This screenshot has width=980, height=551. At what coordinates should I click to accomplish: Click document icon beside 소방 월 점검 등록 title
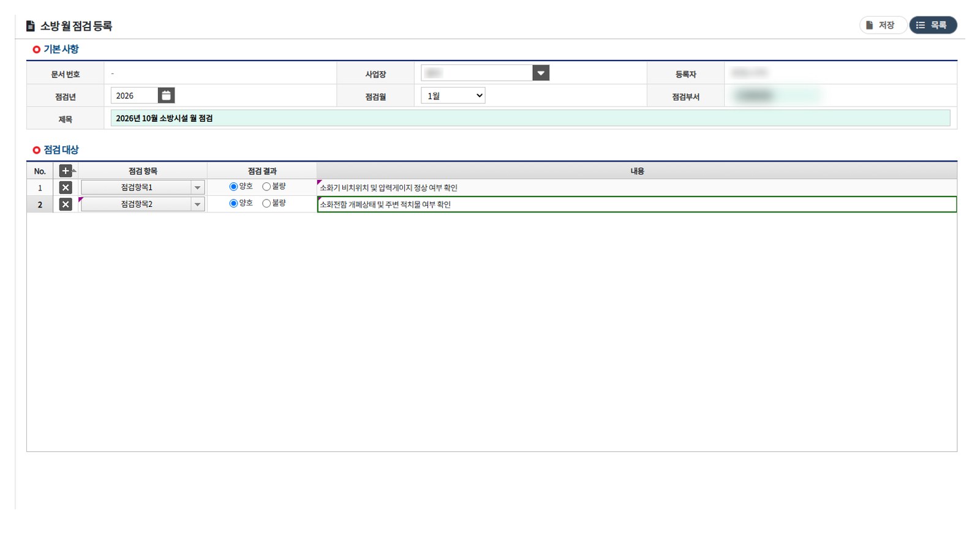31,26
